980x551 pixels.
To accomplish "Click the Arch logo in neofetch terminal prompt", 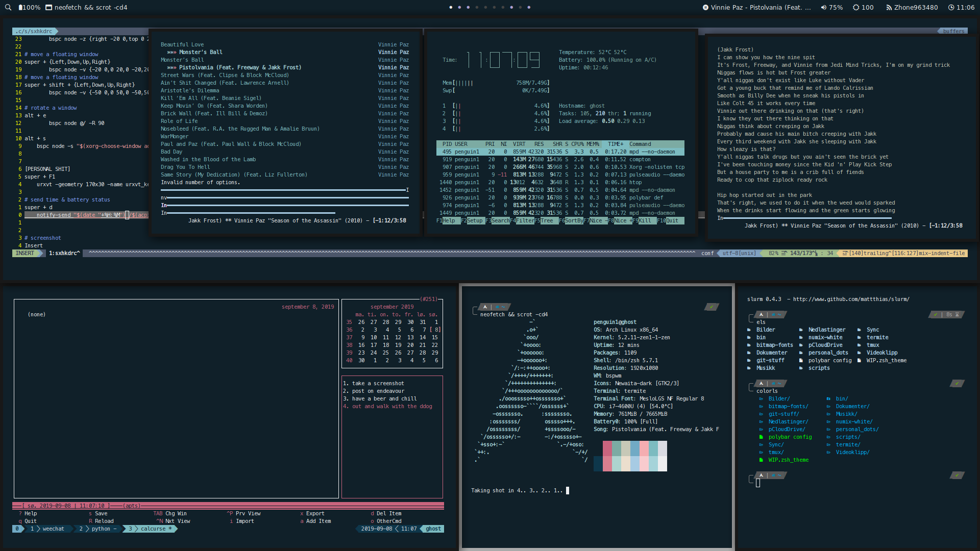I will [x=485, y=307].
